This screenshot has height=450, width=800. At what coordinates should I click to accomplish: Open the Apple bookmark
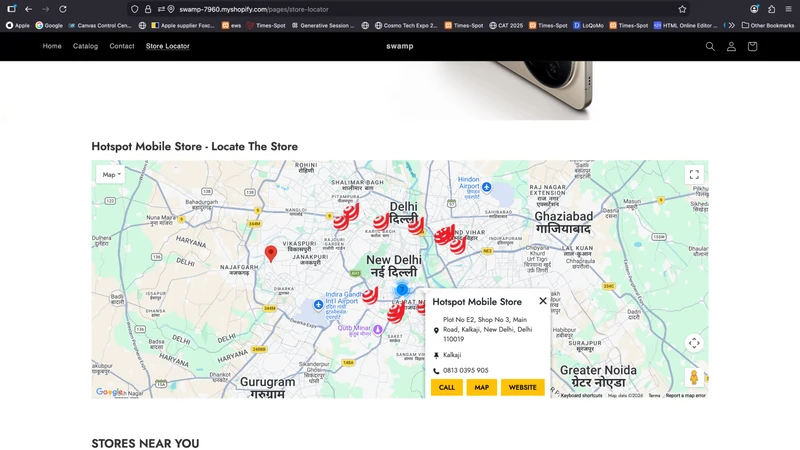click(x=18, y=25)
